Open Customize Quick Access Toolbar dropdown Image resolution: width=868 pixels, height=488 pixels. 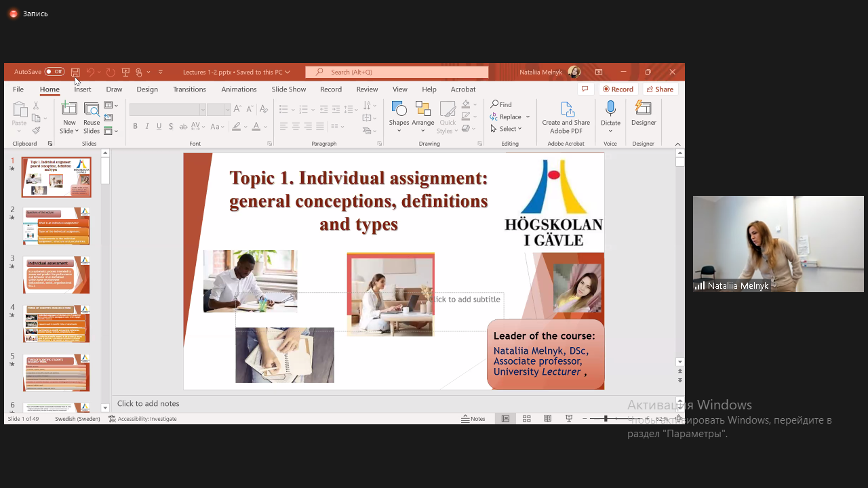click(161, 72)
